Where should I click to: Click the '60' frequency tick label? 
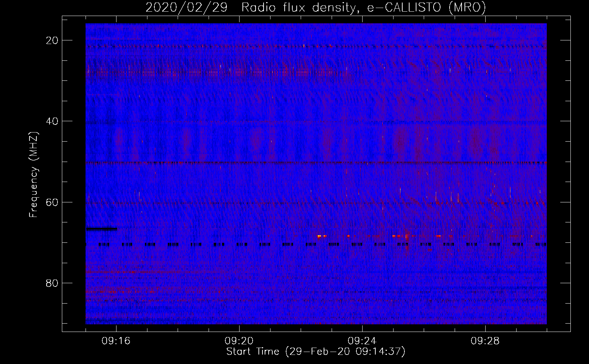pos(52,202)
